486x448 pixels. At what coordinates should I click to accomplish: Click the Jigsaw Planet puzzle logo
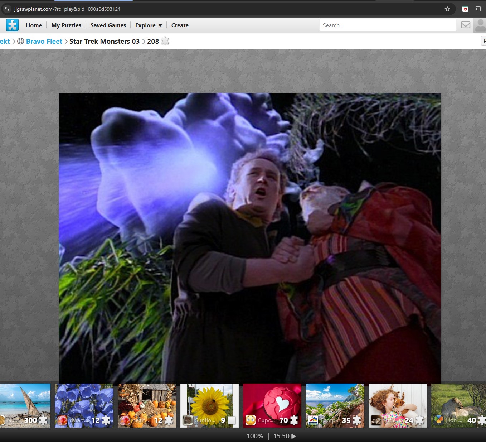[12, 25]
